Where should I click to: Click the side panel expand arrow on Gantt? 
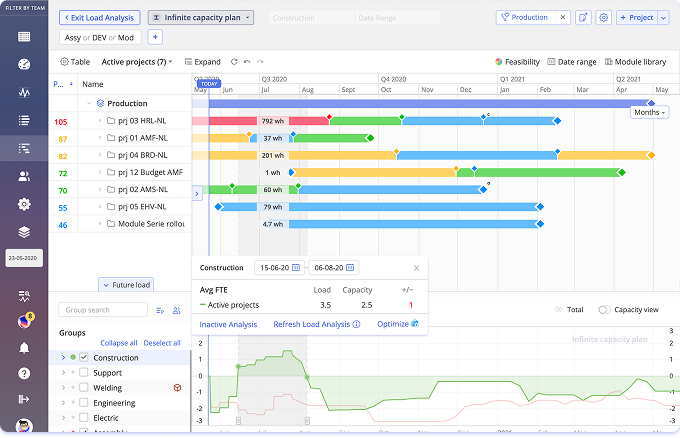(197, 193)
